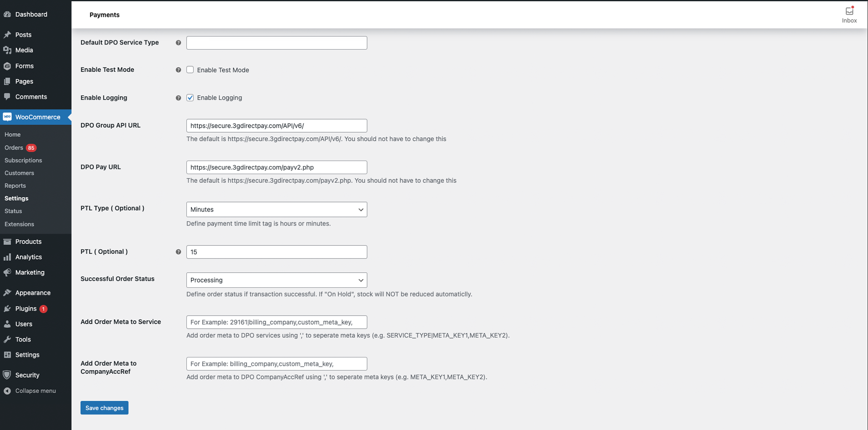The width and height of the screenshot is (868, 430).
Task: Click 'Define payment time limit tag' description text
Action: pyautogui.click(x=258, y=223)
